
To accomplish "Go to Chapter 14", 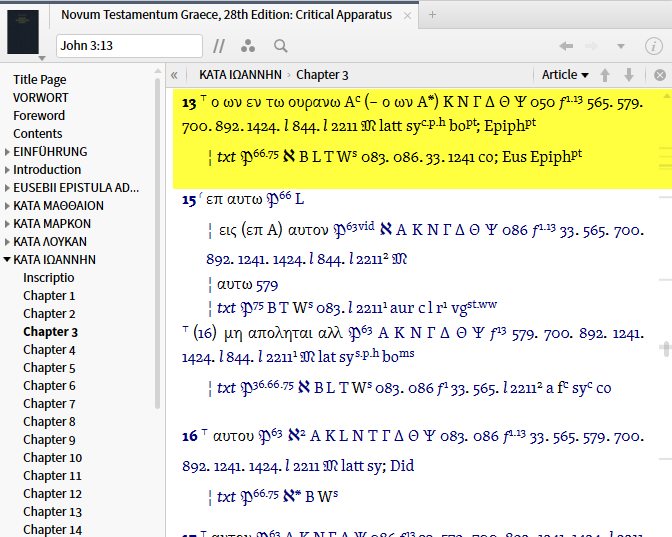I will click(x=52, y=530).
